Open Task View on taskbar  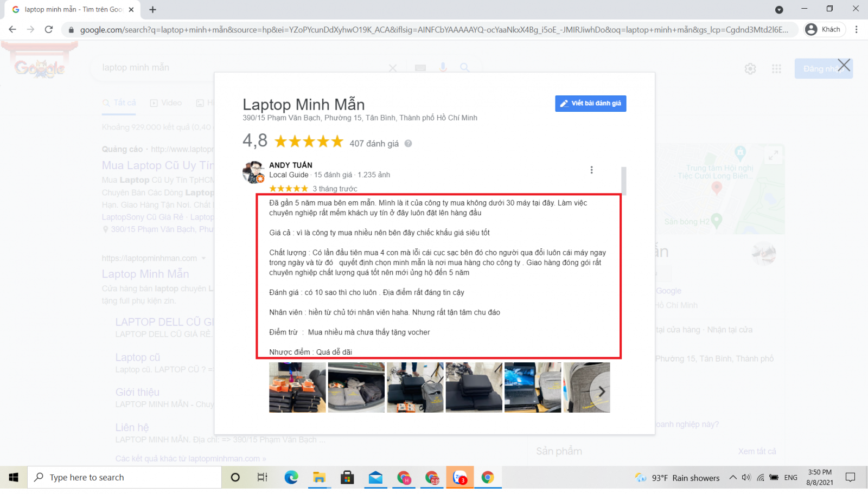click(x=263, y=477)
